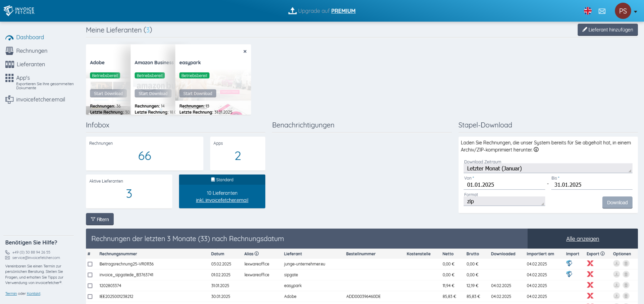Click the red X export icon for easypark row
The image size is (644, 304).
[590, 285]
